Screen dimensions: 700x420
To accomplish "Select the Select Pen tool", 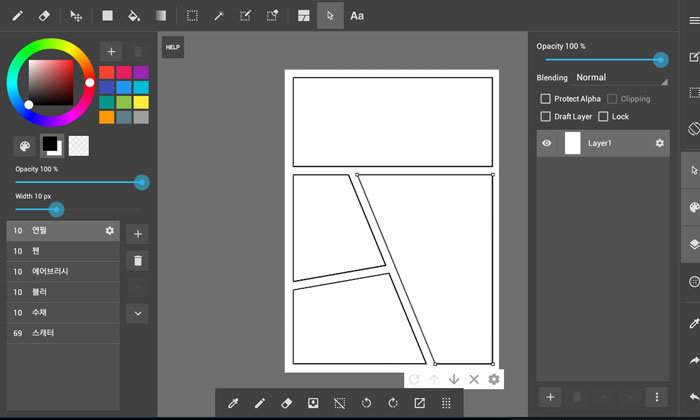I will (x=246, y=16).
